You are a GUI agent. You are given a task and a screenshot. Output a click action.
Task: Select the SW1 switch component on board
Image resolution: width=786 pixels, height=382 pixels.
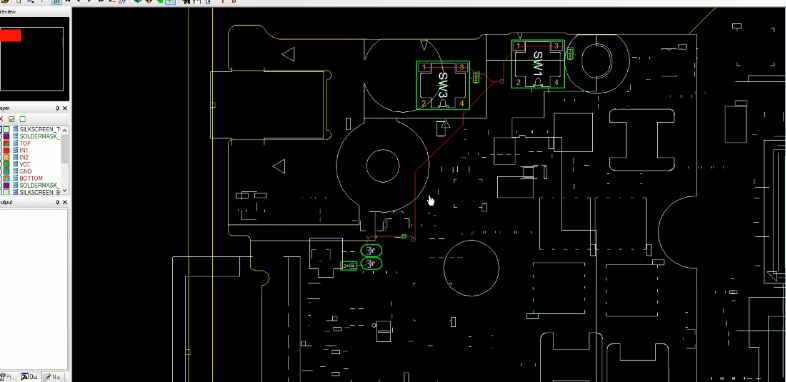click(538, 64)
